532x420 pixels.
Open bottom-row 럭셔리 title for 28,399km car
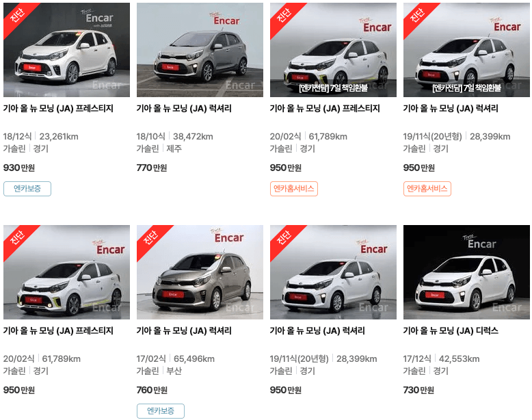point(317,330)
